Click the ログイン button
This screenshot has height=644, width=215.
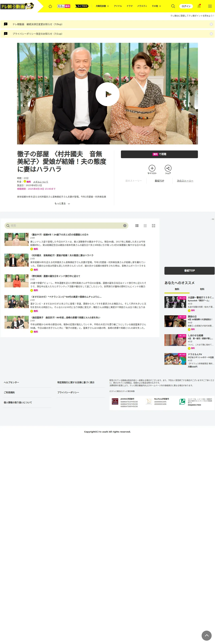coord(186,6)
